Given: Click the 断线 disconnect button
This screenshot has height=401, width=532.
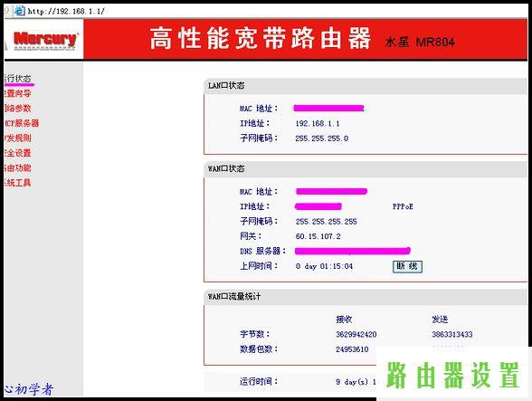Looking at the screenshot, I should tap(407, 266).
